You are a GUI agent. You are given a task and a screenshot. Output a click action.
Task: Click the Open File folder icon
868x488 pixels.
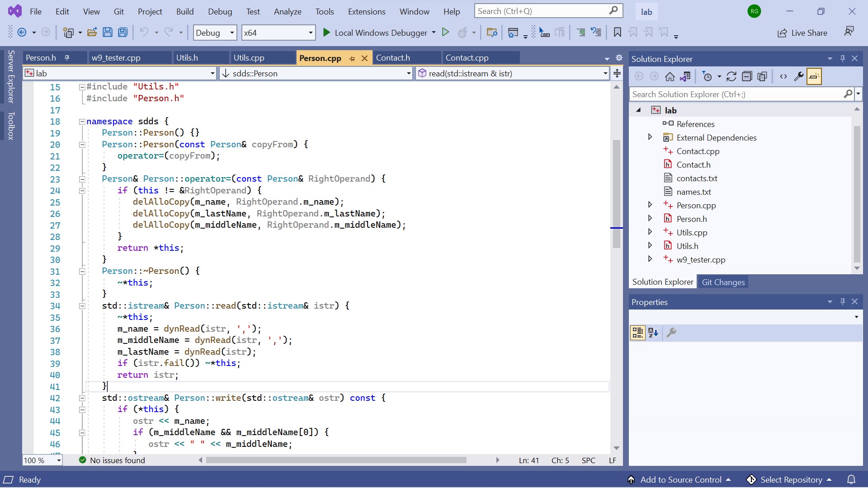pyautogui.click(x=92, y=33)
